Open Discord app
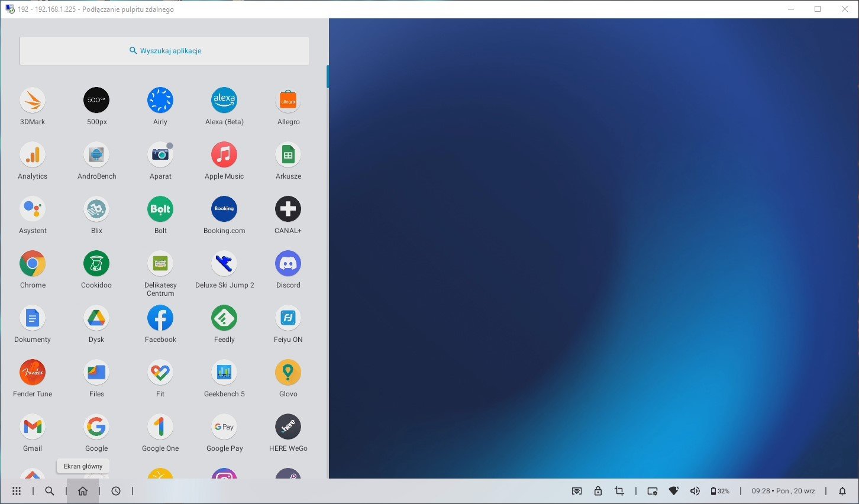Viewport: 859px width, 504px height. point(288,263)
